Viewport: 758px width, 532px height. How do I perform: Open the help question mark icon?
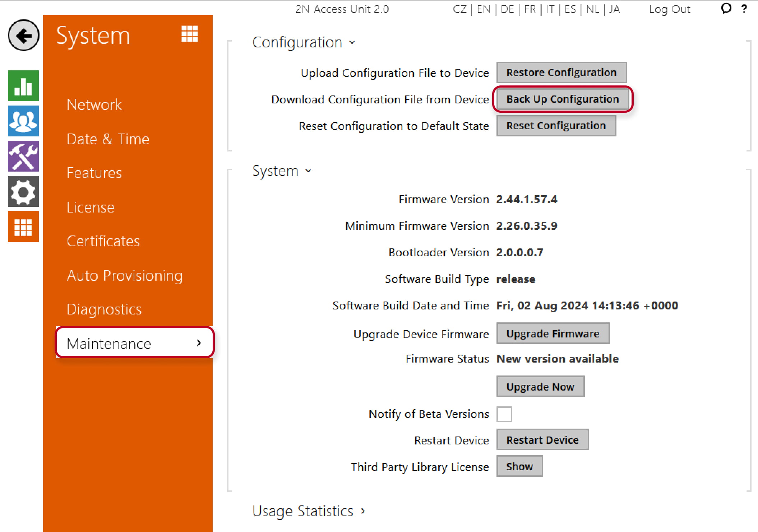744,9
